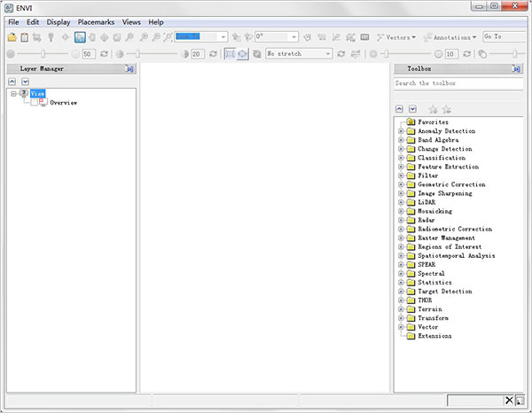Detach the Layer Manager panel
Screen dimensions: 532x413
129,69
